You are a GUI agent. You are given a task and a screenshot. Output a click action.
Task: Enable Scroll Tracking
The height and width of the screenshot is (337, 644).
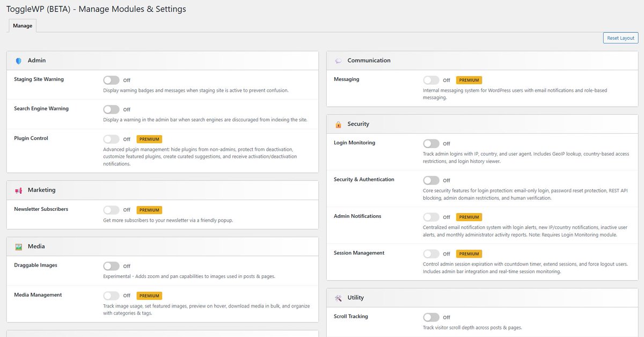[431, 317]
